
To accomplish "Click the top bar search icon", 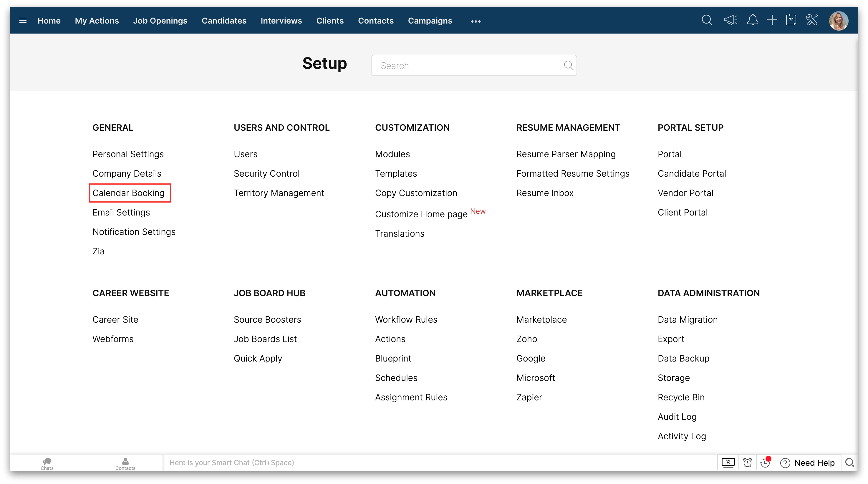I will click(707, 20).
